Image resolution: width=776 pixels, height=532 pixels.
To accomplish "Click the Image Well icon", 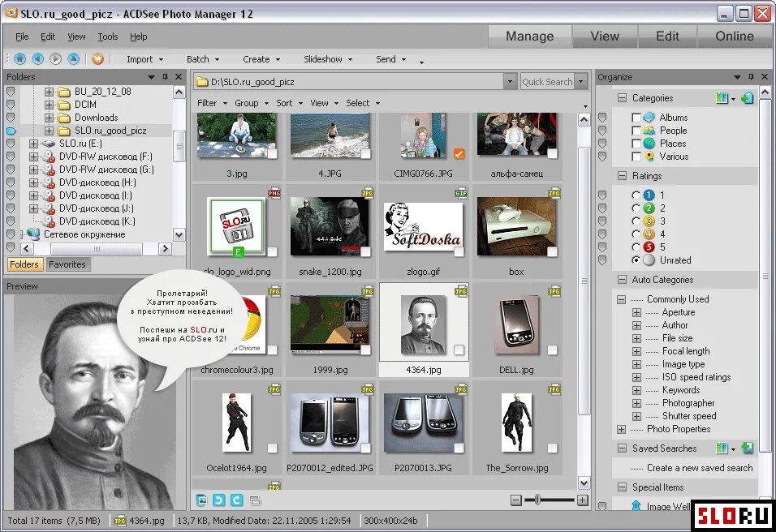I will [636, 506].
